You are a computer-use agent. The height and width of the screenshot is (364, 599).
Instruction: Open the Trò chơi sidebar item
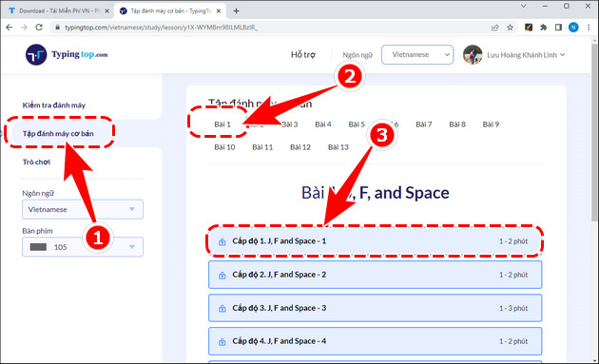point(36,162)
